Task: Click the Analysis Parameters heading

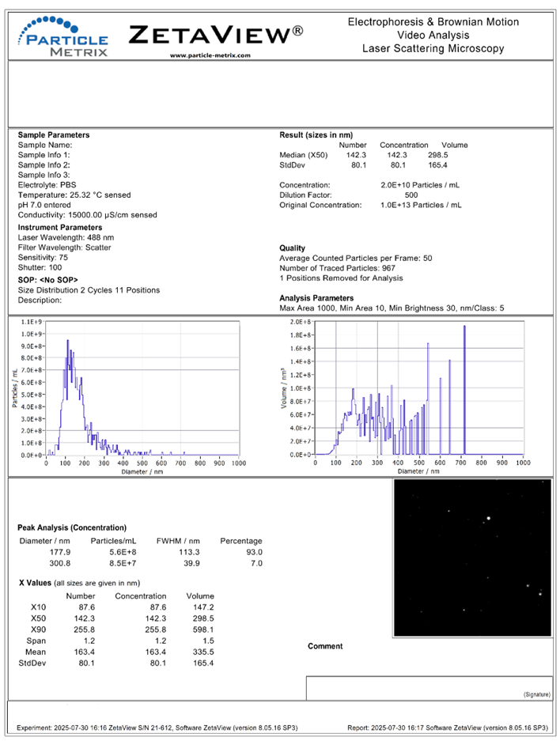Action: [x=316, y=297]
